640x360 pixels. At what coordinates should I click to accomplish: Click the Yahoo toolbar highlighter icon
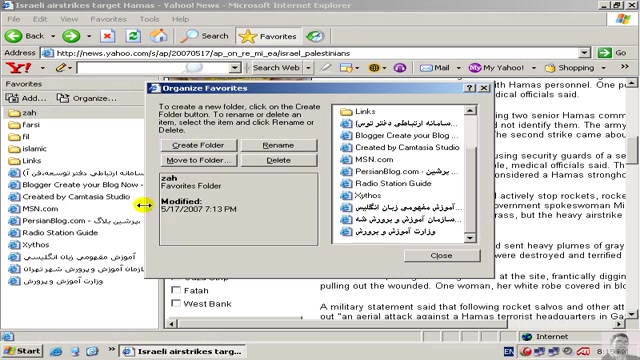pyautogui.click(x=325, y=67)
